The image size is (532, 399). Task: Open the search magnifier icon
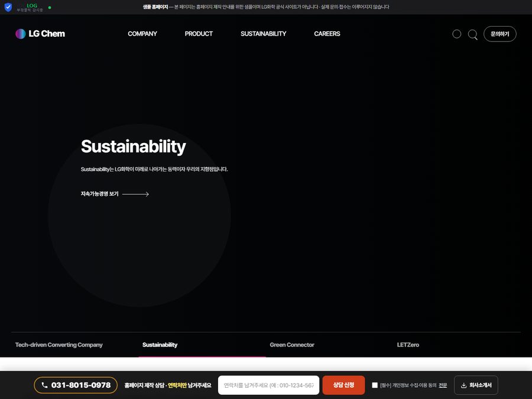[473, 34]
